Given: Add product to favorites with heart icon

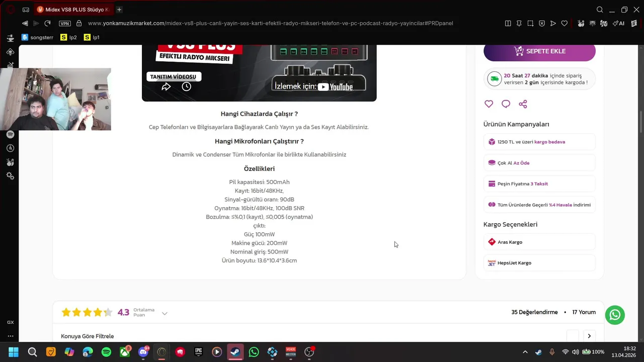Looking at the screenshot, I should pyautogui.click(x=489, y=104).
